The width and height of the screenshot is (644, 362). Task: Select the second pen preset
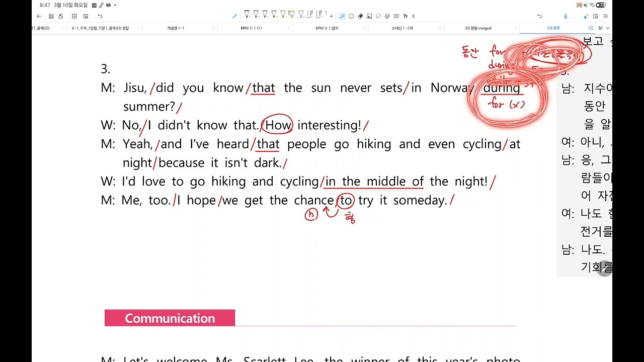[x=256, y=14]
